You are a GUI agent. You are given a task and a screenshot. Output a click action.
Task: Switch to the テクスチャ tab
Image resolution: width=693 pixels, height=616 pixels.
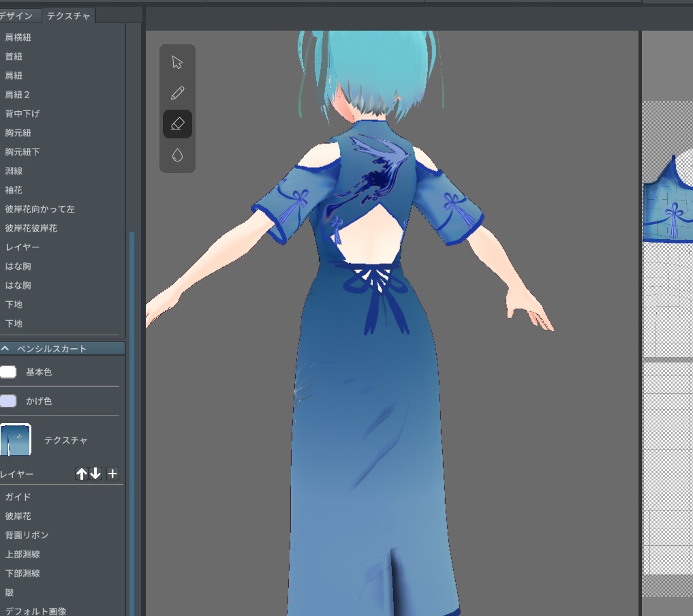(x=68, y=16)
